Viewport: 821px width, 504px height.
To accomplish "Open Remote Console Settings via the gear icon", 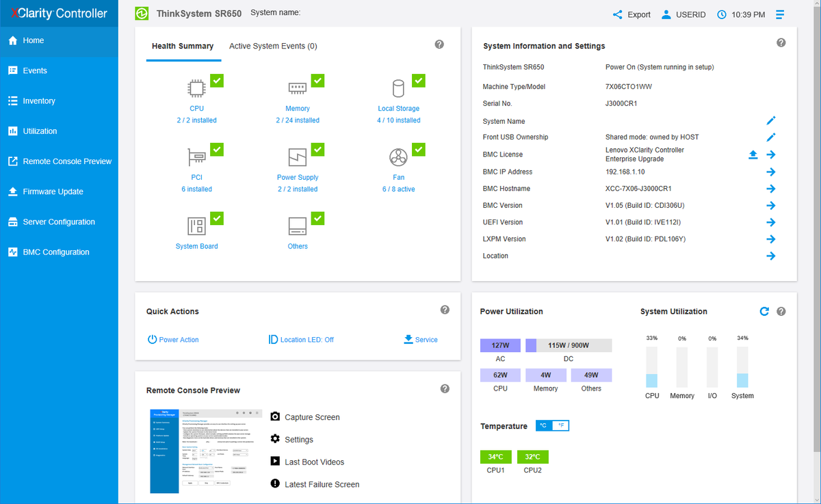I will (276, 439).
